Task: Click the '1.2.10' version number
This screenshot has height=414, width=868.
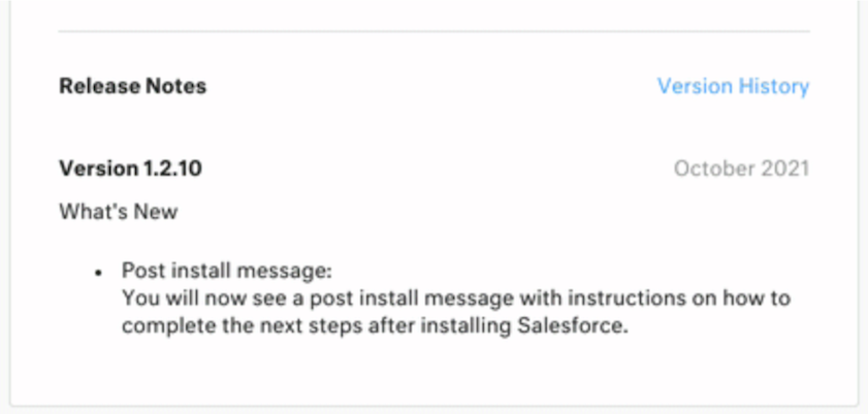Action: (173, 168)
